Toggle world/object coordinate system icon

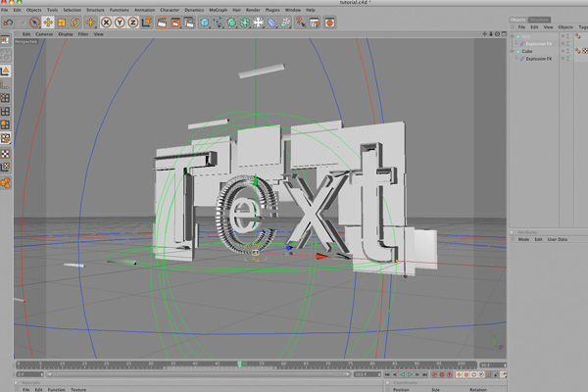(x=146, y=23)
